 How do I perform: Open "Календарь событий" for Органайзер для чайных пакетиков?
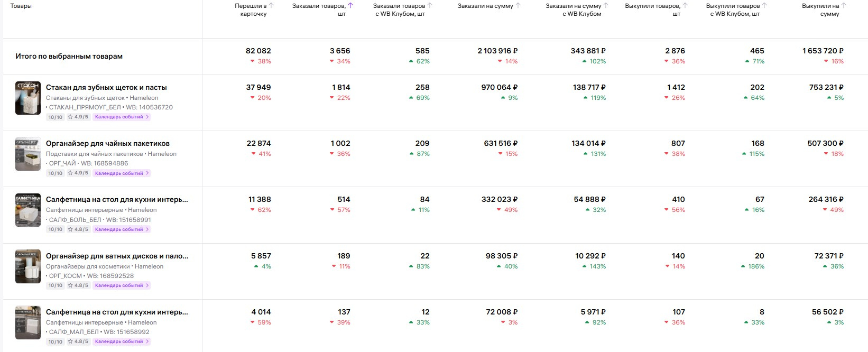click(122, 173)
